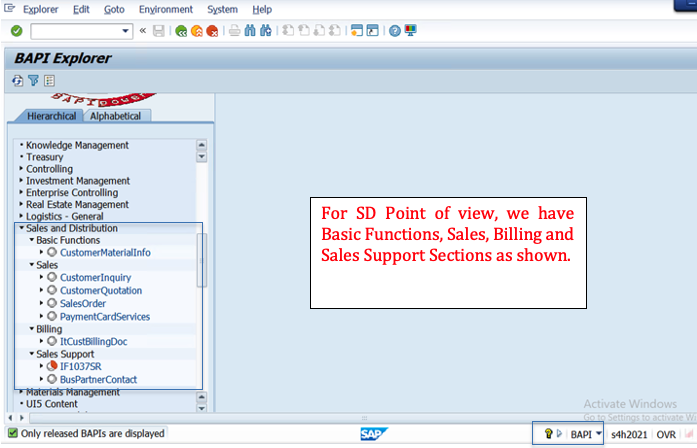Open the Edit menu
Viewport: 697px width, 448px height.
[x=81, y=9]
